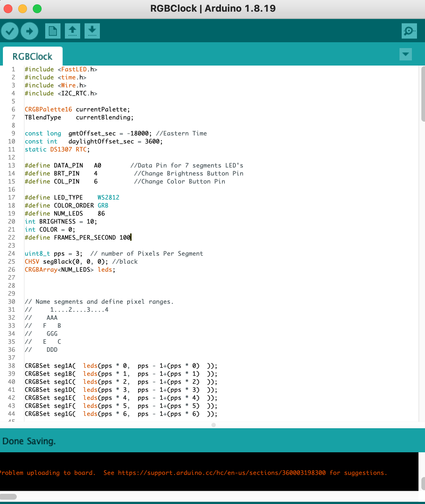Image resolution: width=425 pixels, height=504 pixels.
Task: Click the FRAMES_PER_SECOND 100 line
Action: [78, 237]
